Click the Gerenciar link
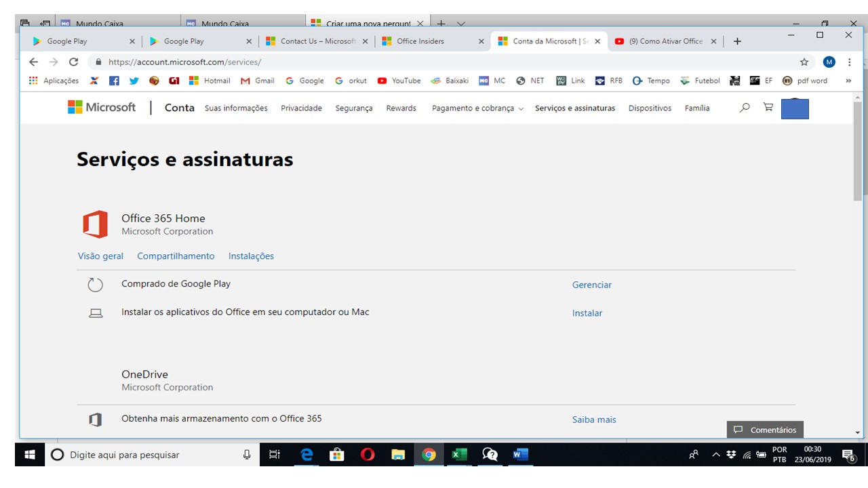Image resolution: width=868 pixels, height=488 pixels. pos(592,285)
